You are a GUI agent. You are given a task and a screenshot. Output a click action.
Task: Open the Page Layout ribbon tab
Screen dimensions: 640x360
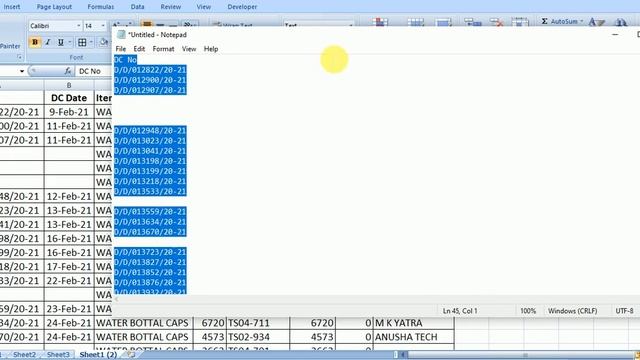pyautogui.click(x=54, y=7)
